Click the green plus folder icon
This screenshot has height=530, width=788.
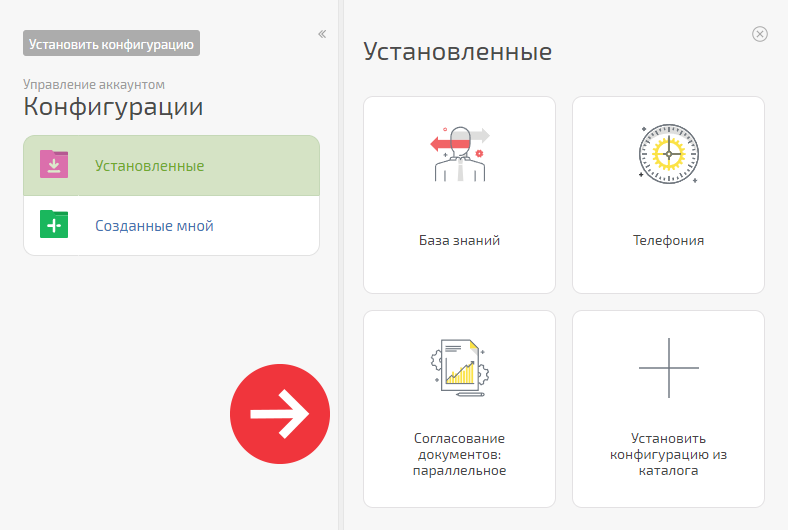[x=54, y=224]
